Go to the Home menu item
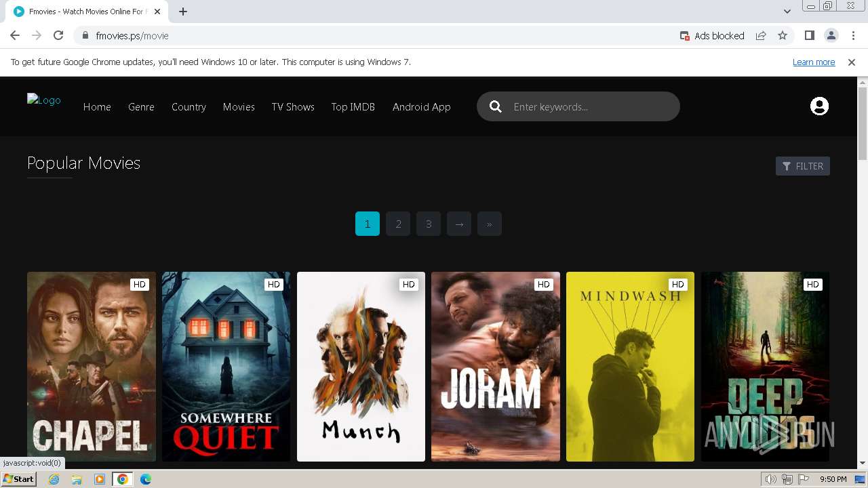 (x=97, y=107)
